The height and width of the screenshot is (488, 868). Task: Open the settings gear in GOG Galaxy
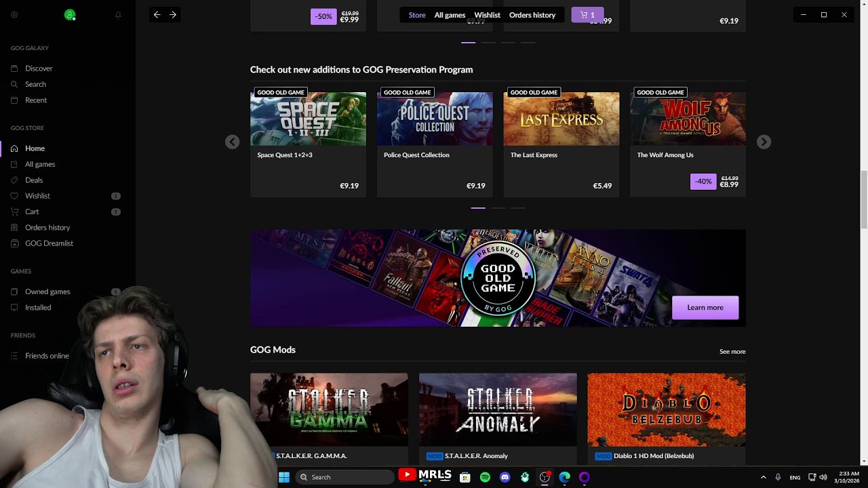[14, 15]
